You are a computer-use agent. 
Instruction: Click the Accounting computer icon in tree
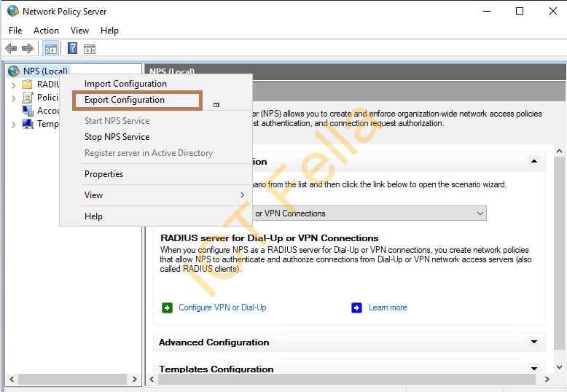click(x=28, y=111)
